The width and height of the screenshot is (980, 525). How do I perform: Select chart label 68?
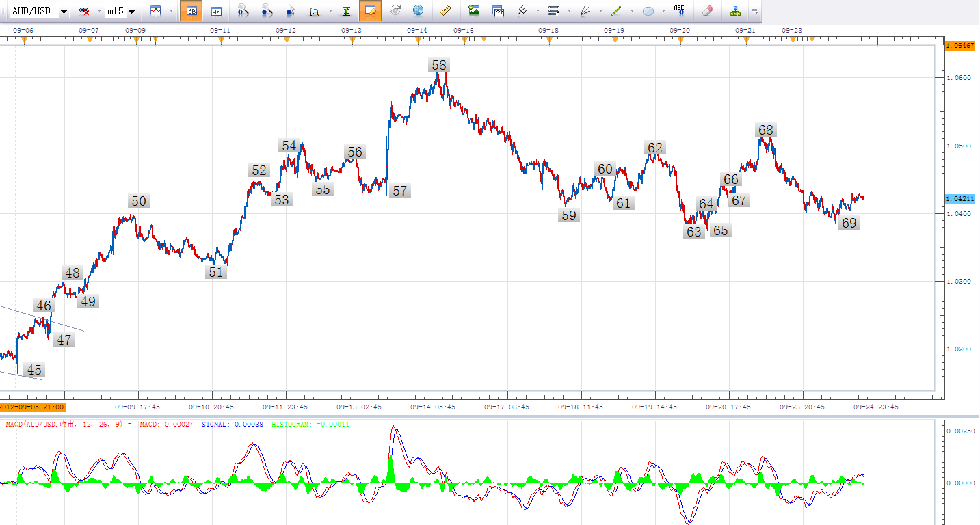pyautogui.click(x=766, y=130)
